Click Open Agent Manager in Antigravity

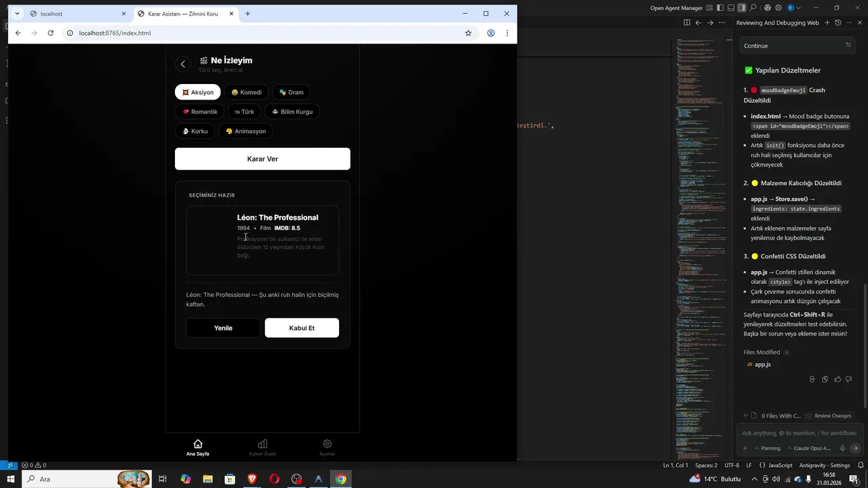point(676,7)
